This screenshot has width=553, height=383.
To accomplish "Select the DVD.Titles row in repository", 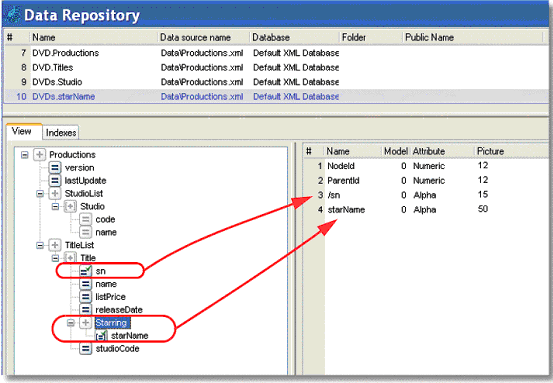I will coord(274,67).
